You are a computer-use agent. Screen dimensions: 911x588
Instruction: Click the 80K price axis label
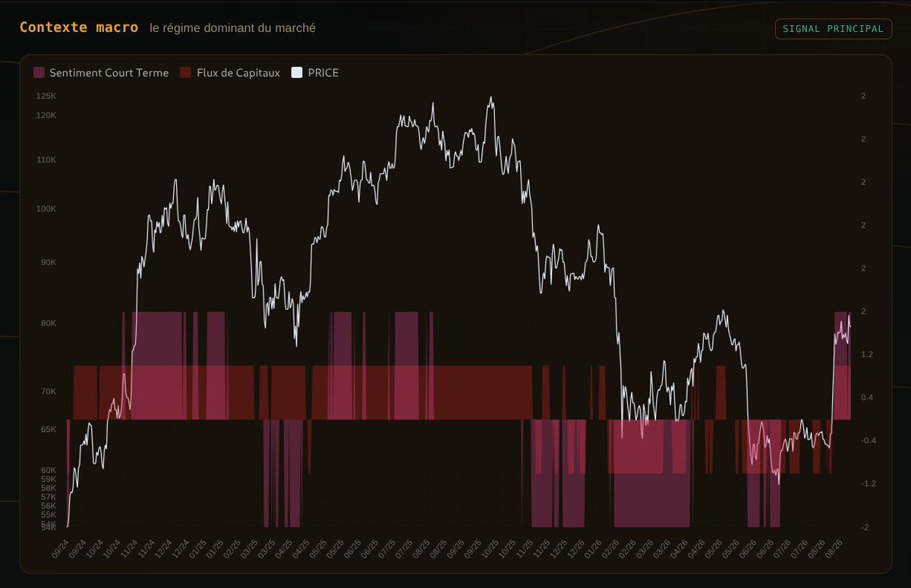point(49,323)
